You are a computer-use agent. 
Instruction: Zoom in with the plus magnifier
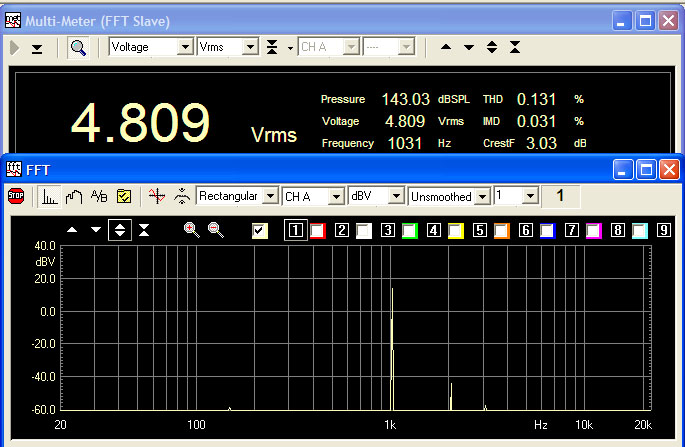point(192,230)
